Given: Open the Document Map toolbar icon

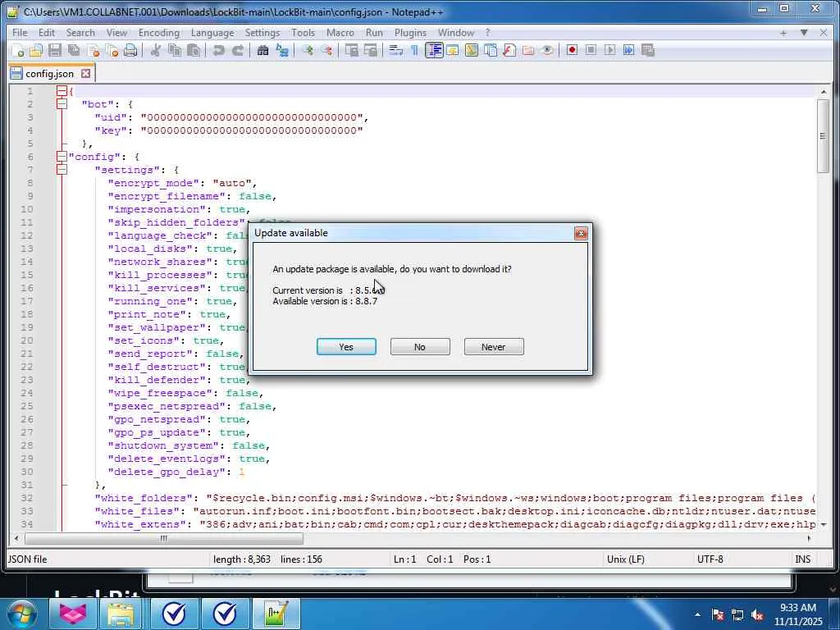Looking at the screenshot, I should [x=472, y=50].
